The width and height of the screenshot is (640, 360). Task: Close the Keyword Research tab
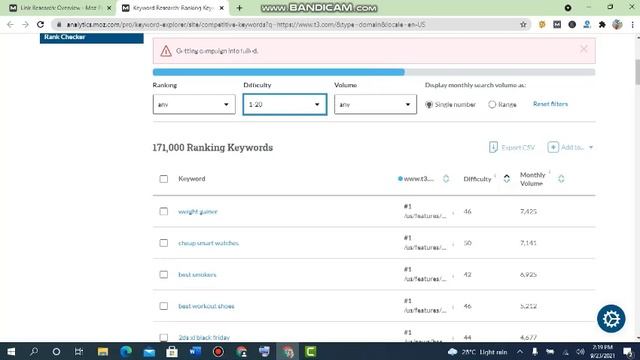coord(222,8)
